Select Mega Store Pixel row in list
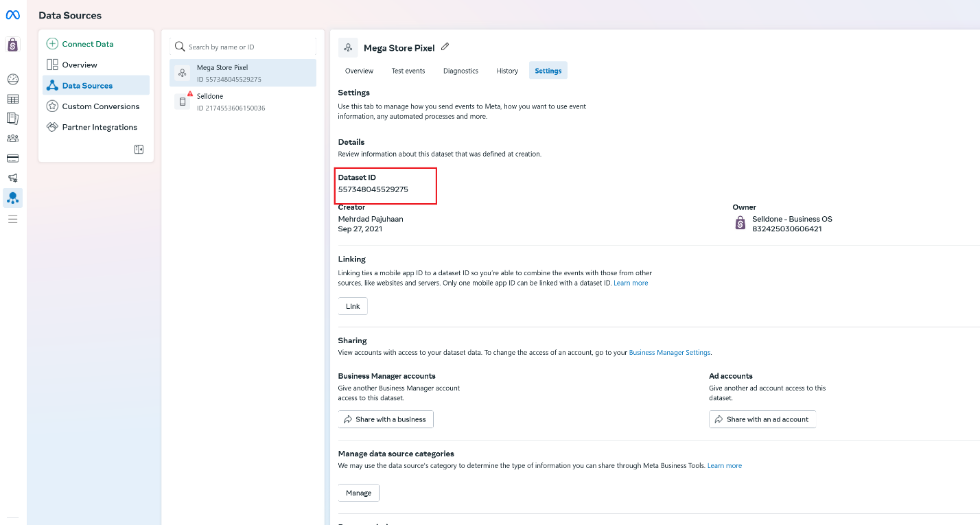The width and height of the screenshot is (980, 525). click(243, 73)
